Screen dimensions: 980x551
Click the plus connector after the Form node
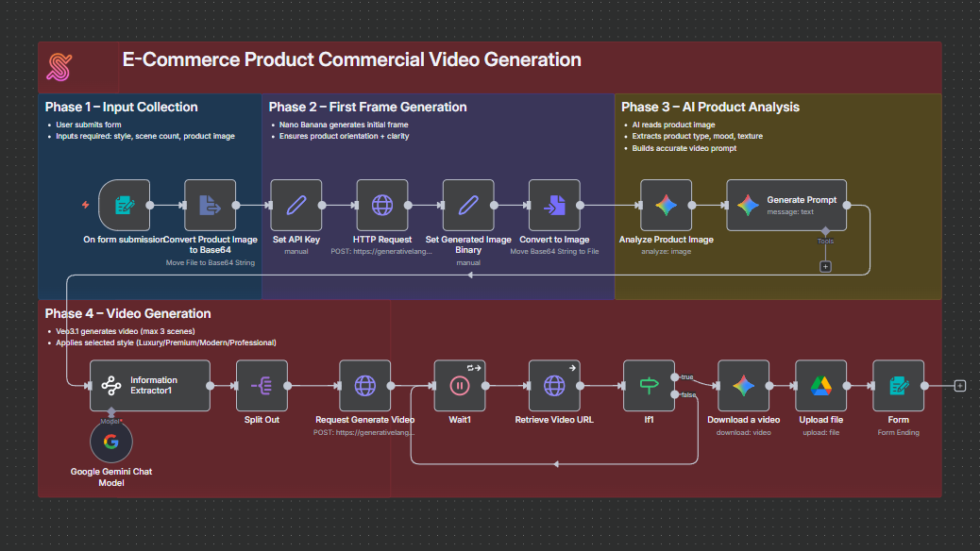tap(959, 385)
